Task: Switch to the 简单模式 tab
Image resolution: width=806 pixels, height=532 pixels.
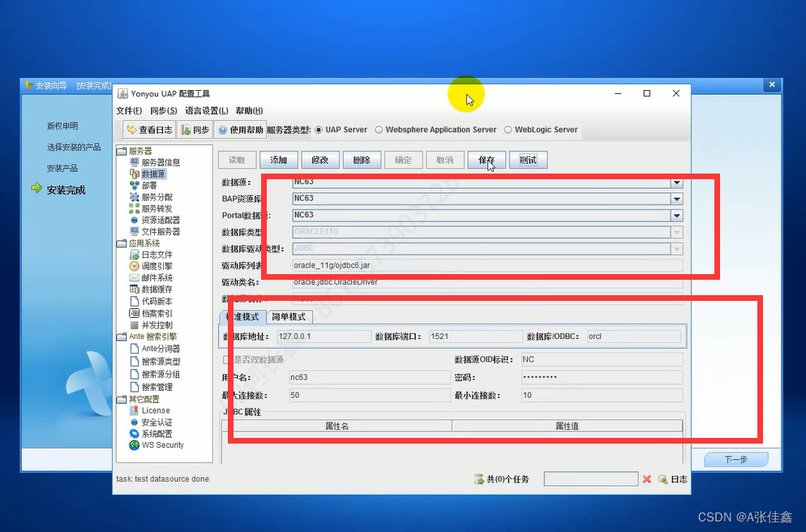Action: click(289, 316)
